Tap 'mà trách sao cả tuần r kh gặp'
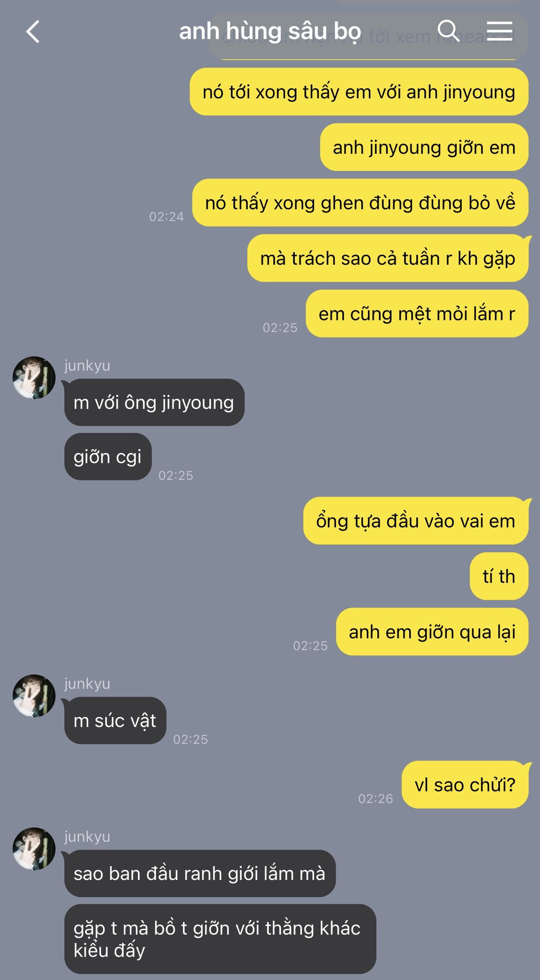 pos(388,258)
